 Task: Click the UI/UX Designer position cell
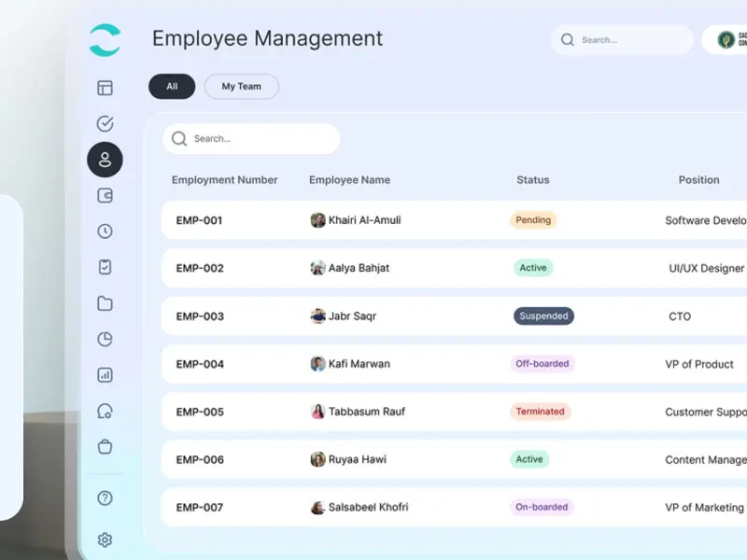pos(707,269)
